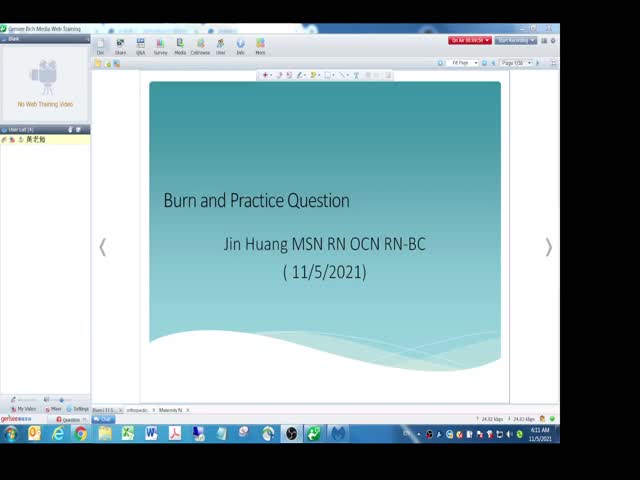The image size is (640, 480).
Task: Open Google Chrome from taskbar
Action: [80, 433]
